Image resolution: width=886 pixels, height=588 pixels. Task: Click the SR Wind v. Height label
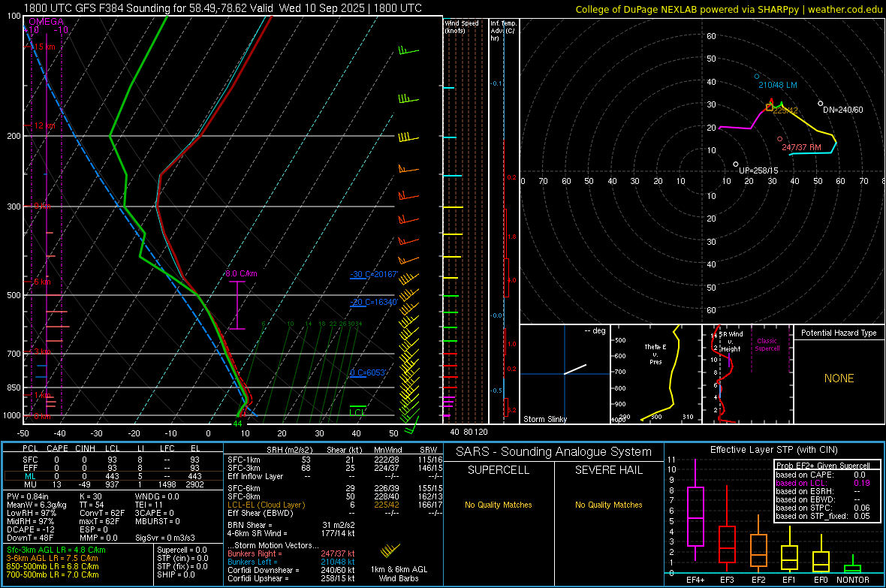[x=732, y=342]
